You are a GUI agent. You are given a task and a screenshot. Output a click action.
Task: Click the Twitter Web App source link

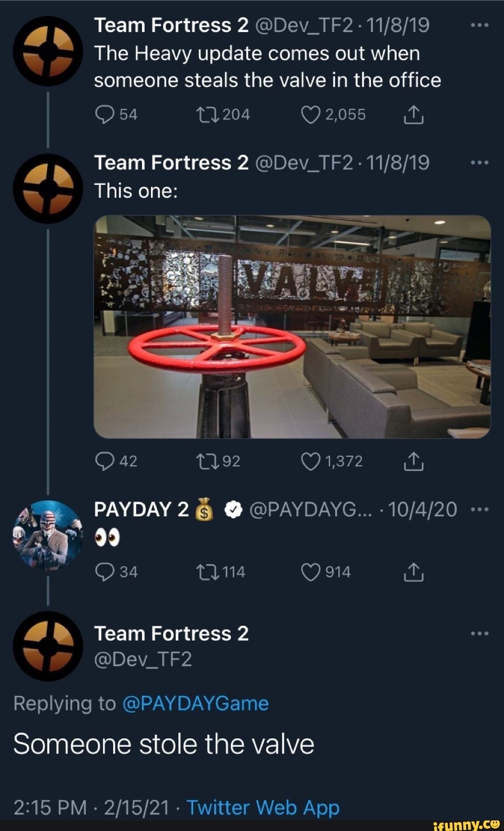point(264,807)
